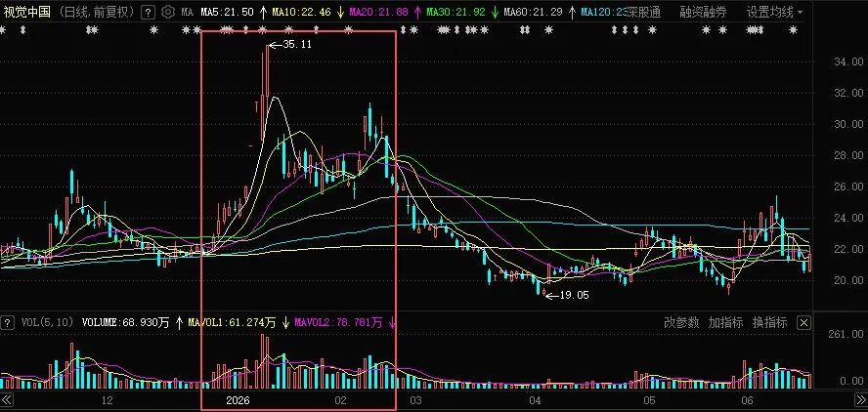Click the (日线,前复权) period label
This screenshot has height=412, width=868.
[x=97, y=12]
